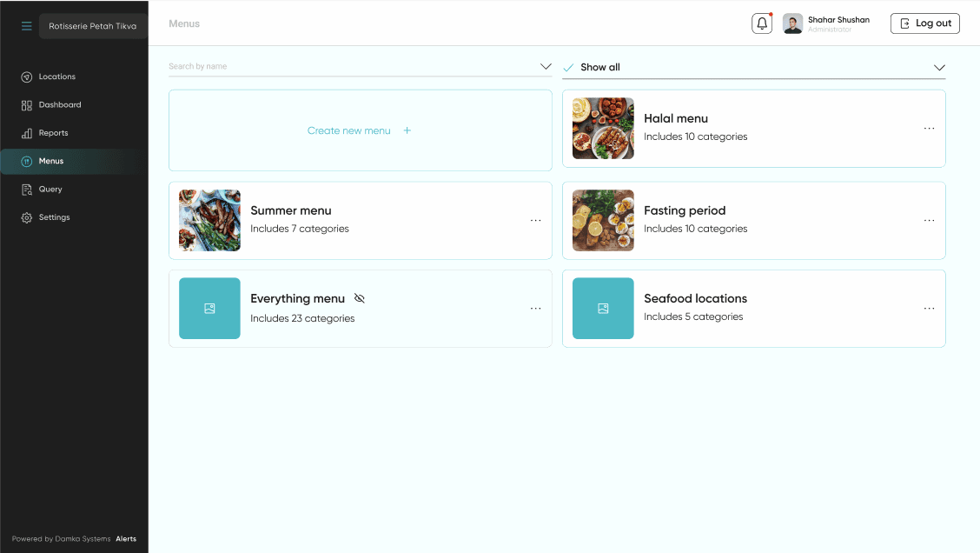980x553 pixels.
Task: Click the Query document icon
Action: click(26, 190)
